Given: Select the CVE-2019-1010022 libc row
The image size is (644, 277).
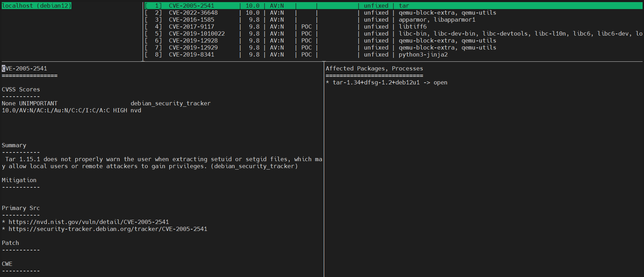Looking at the screenshot, I should coord(196,33).
